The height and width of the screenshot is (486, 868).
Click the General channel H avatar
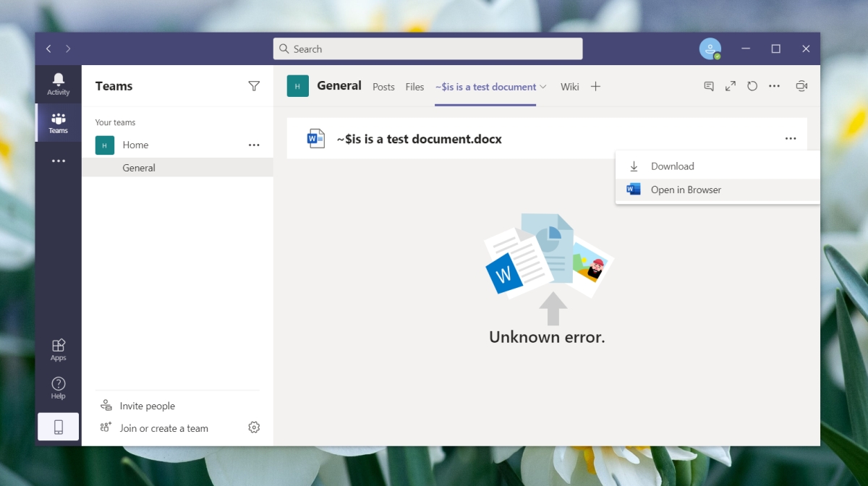point(298,86)
